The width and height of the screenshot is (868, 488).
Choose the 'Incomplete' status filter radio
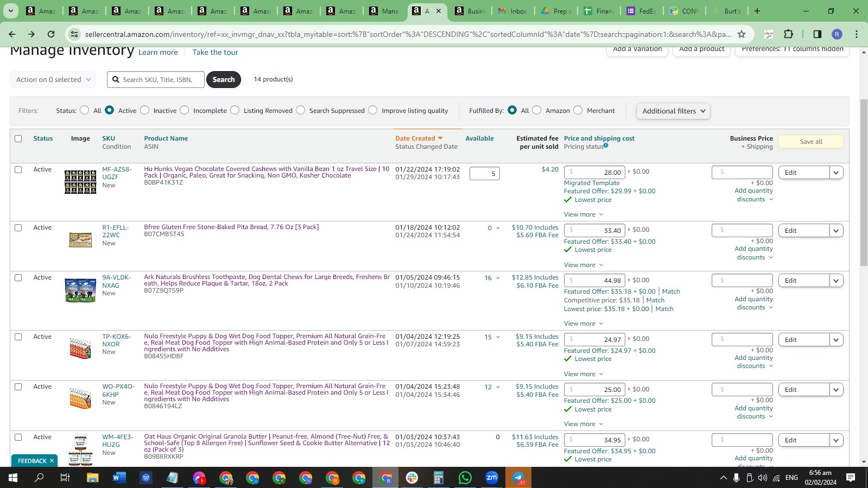185,110
